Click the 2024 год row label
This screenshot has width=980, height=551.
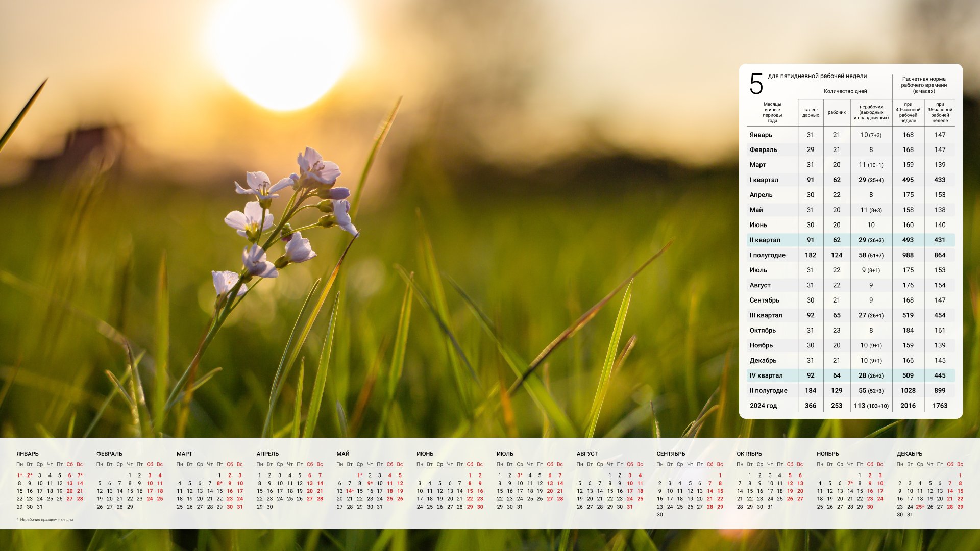[x=763, y=406]
